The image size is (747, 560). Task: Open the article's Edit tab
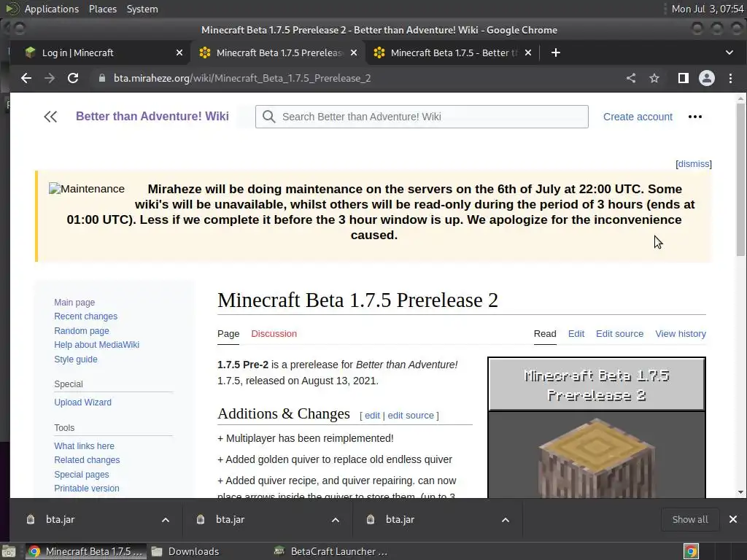tap(576, 334)
